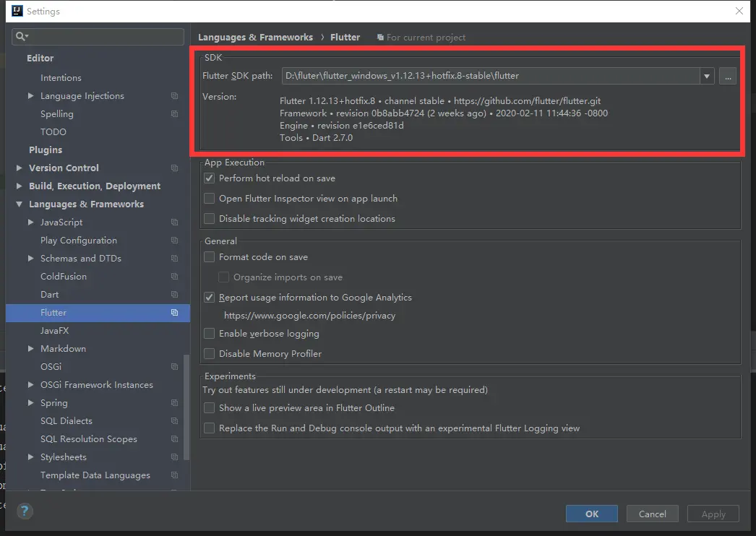Image resolution: width=756 pixels, height=536 pixels.
Task: Click project-level icon beside Dart
Action: coord(174,295)
